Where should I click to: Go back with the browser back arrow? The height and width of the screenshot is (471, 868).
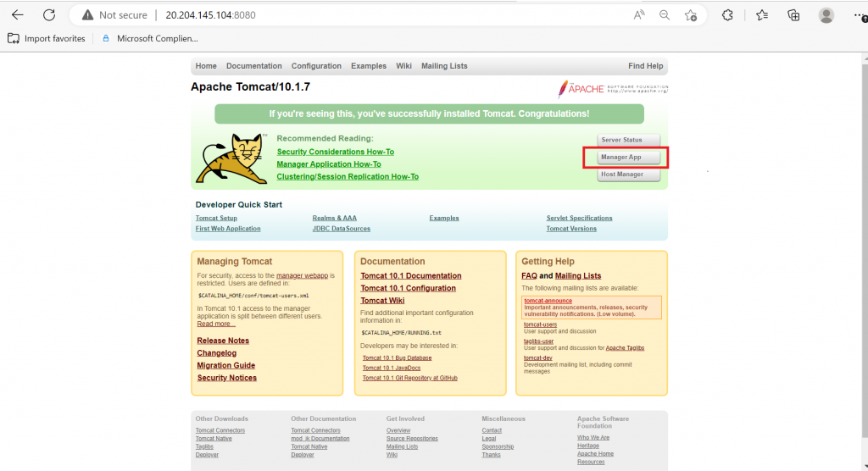[x=18, y=15]
